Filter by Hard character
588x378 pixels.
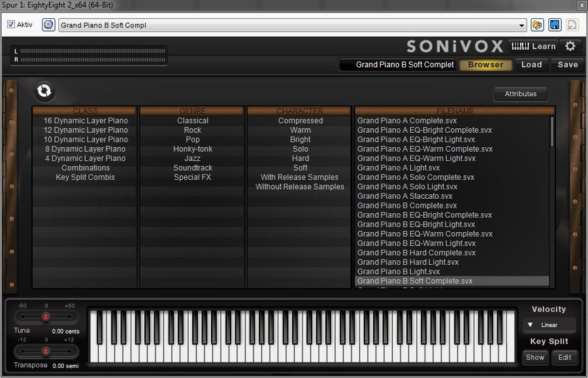click(300, 158)
